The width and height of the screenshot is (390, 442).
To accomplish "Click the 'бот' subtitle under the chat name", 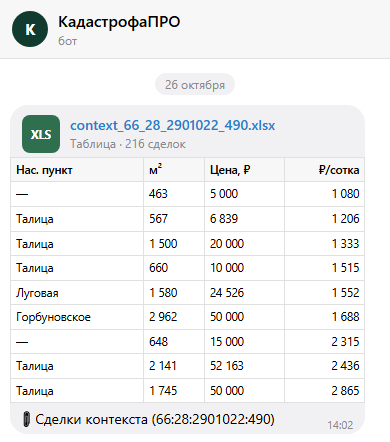I will tap(68, 41).
